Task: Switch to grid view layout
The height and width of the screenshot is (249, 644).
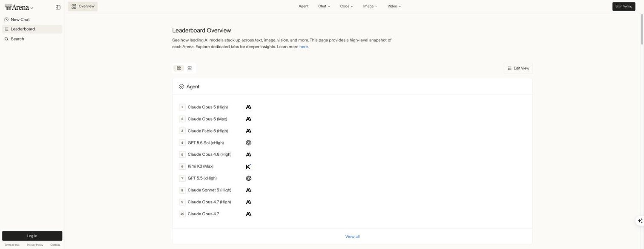Action: 179,68
